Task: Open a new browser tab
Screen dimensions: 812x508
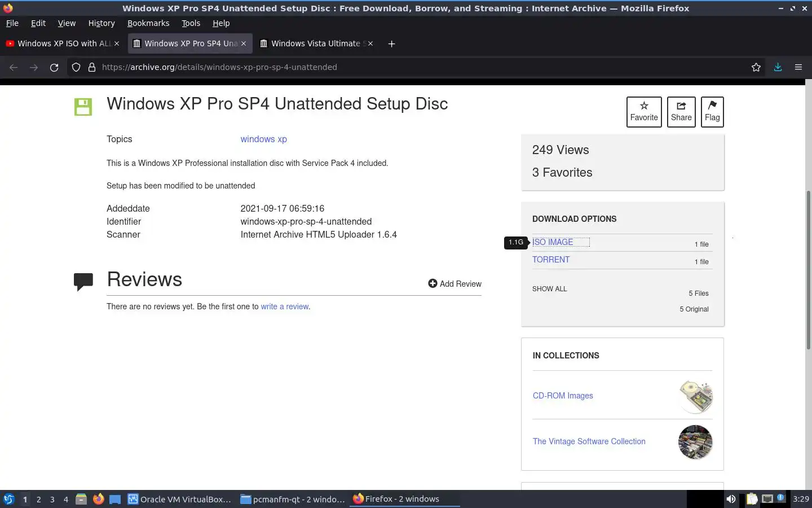Action: coord(391,43)
